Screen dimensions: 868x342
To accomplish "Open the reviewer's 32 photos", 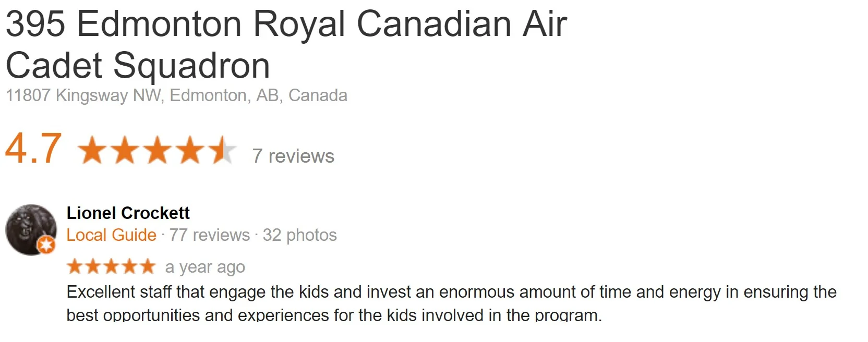I will click(x=299, y=235).
